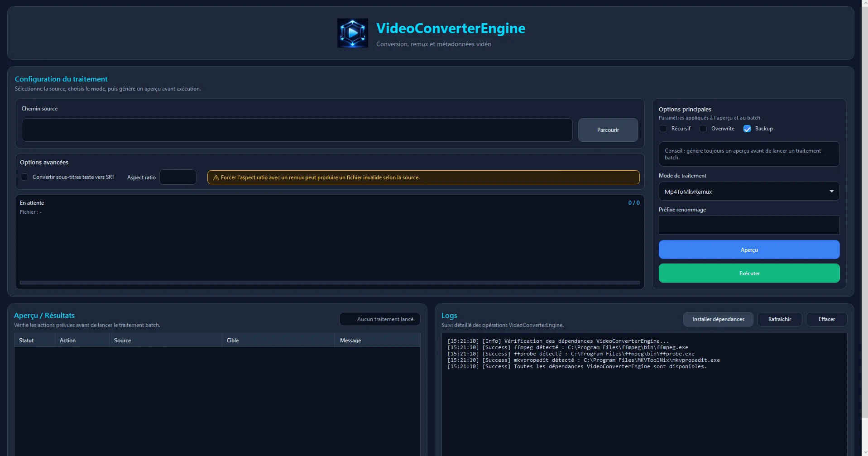Focus the Préfixe renommage input field
The image size is (868, 456).
pyautogui.click(x=749, y=225)
